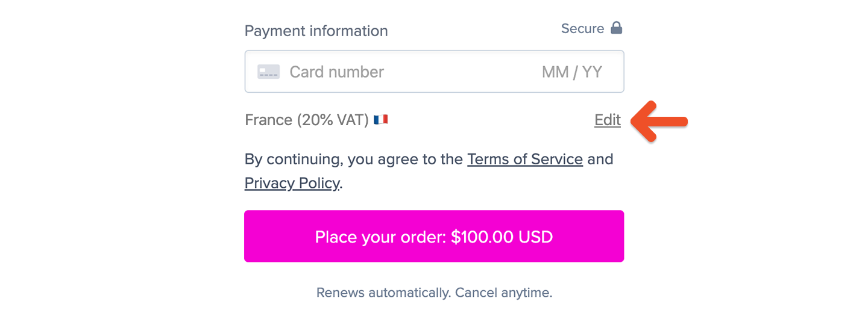Click the credit card icon in field
Screen dimensions: 868x319
pyautogui.click(x=268, y=72)
